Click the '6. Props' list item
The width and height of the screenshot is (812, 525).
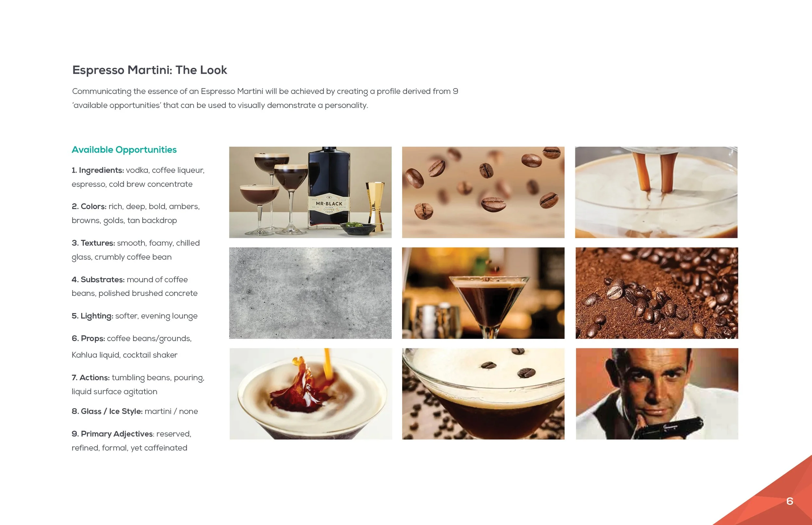[x=132, y=347]
